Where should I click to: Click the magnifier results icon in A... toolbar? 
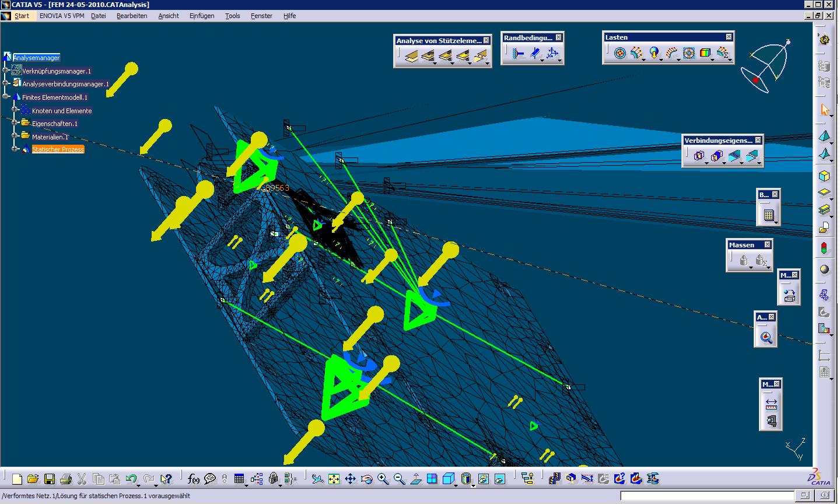click(766, 337)
